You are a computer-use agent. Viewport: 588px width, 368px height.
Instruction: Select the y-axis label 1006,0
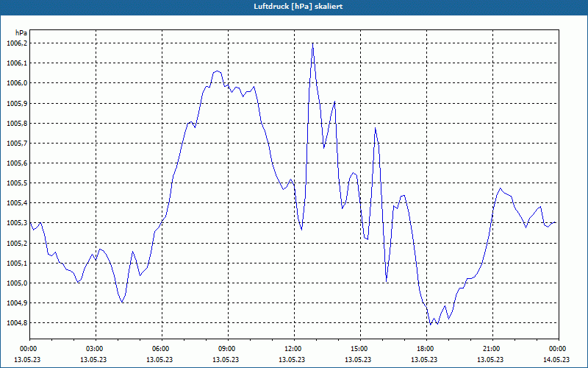pyautogui.click(x=17, y=83)
